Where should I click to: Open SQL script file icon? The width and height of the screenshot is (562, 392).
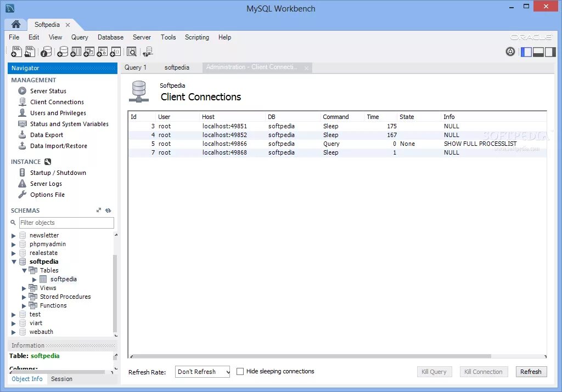(30, 52)
